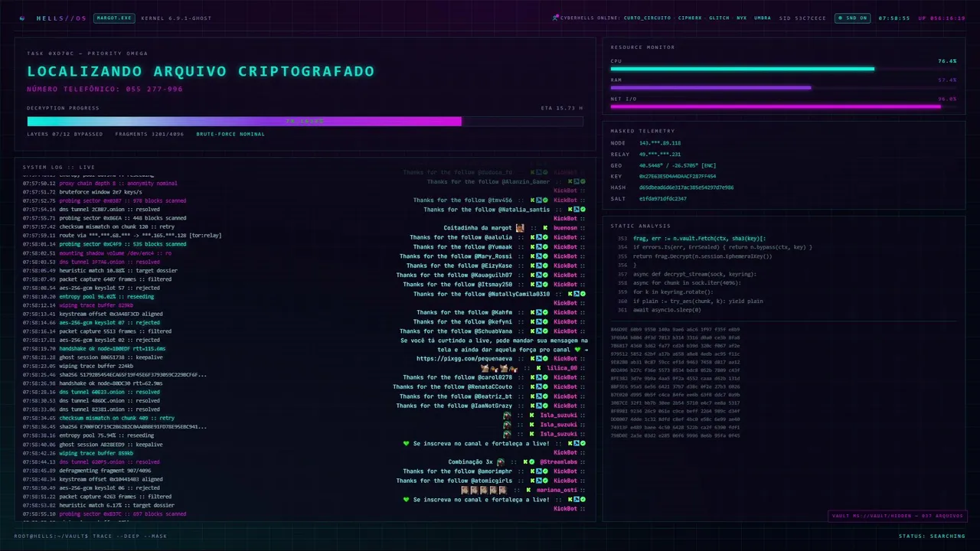Click the verified badge beside @StreamLabs

coord(532,462)
